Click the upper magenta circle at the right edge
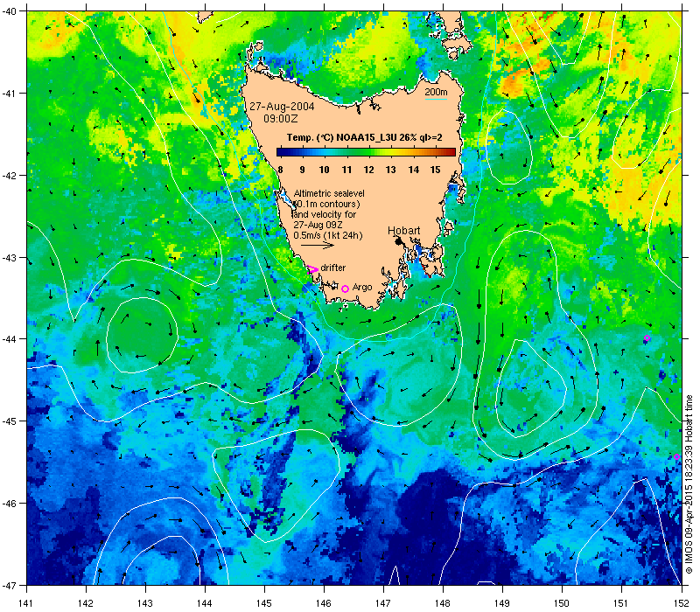This screenshot has width=700, height=612. tap(647, 338)
